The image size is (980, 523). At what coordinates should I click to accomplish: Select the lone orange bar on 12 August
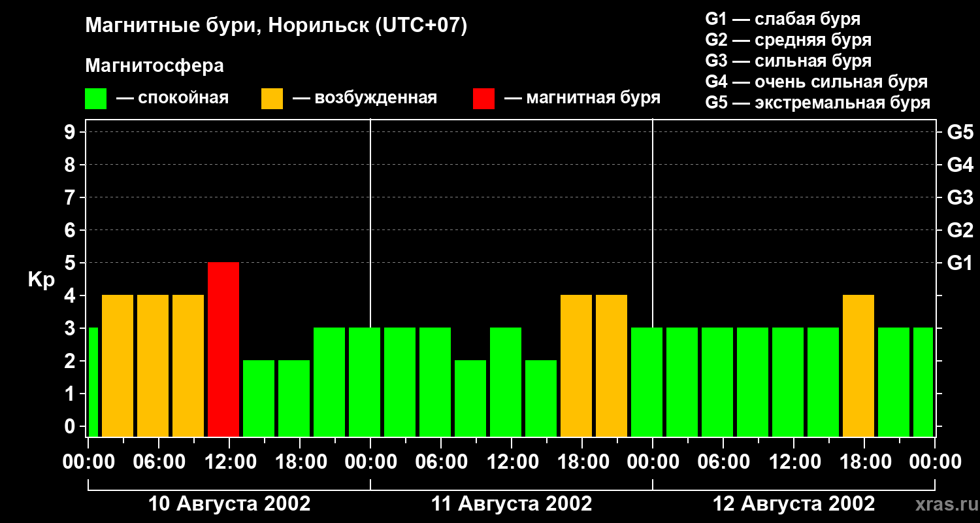pos(858,366)
